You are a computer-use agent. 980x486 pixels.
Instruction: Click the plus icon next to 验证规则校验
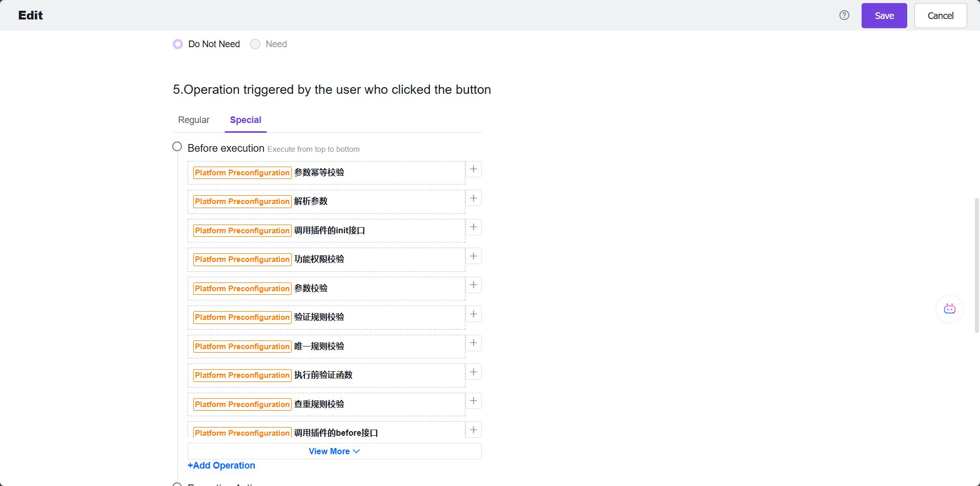point(474,313)
